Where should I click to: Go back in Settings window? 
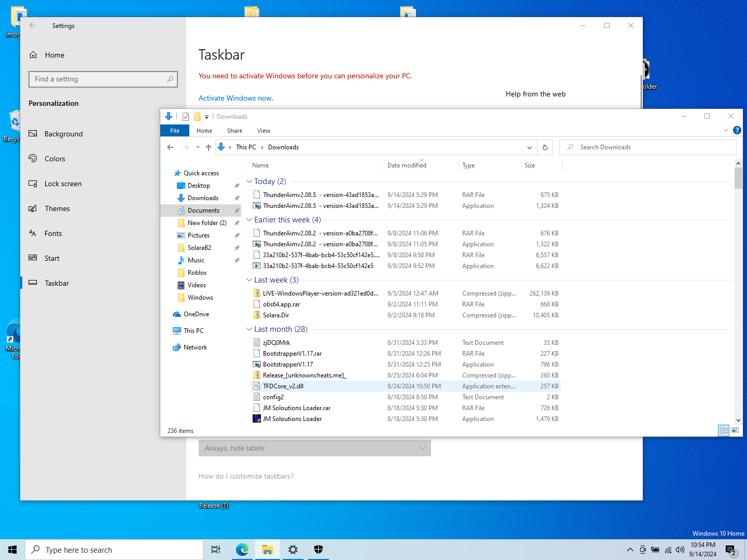click(33, 25)
